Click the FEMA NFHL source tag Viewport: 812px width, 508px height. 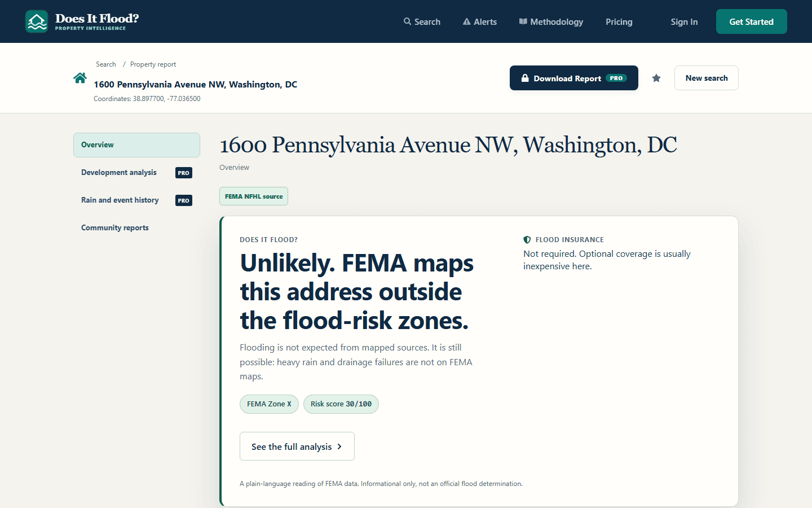[x=254, y=196]
